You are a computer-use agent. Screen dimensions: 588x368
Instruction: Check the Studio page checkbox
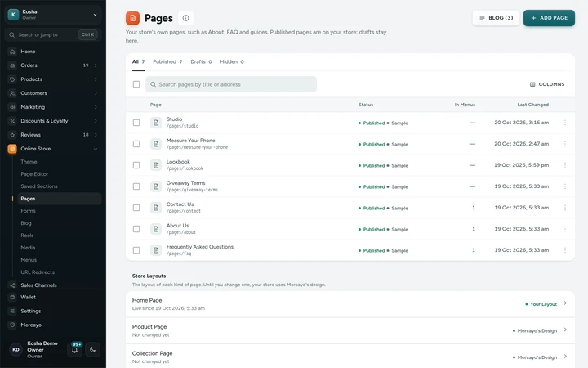pyautogui.click(x=136, y=123)
